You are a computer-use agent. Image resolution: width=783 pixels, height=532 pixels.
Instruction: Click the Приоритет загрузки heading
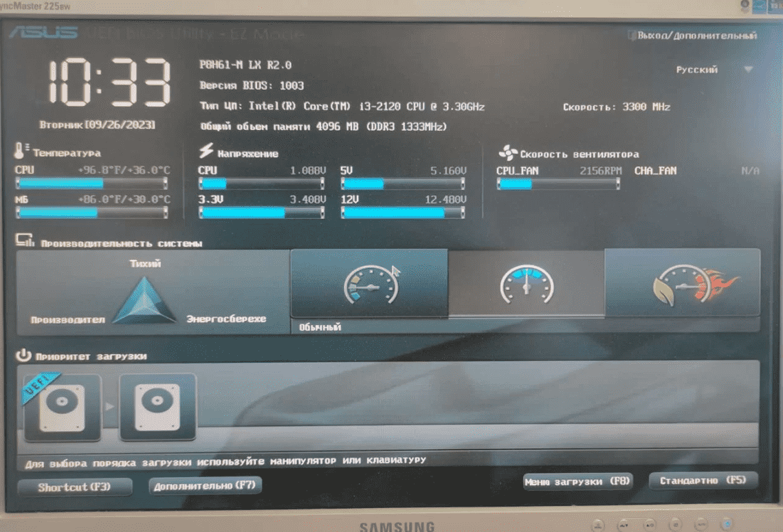(91, 356)
